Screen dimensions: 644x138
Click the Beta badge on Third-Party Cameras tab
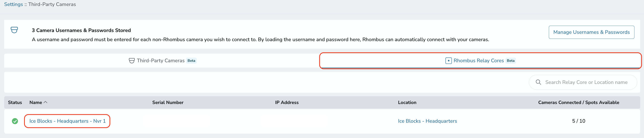(191, 60)
